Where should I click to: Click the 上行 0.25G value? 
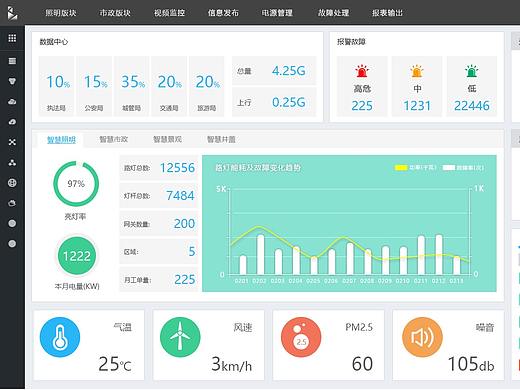(289, 102)
